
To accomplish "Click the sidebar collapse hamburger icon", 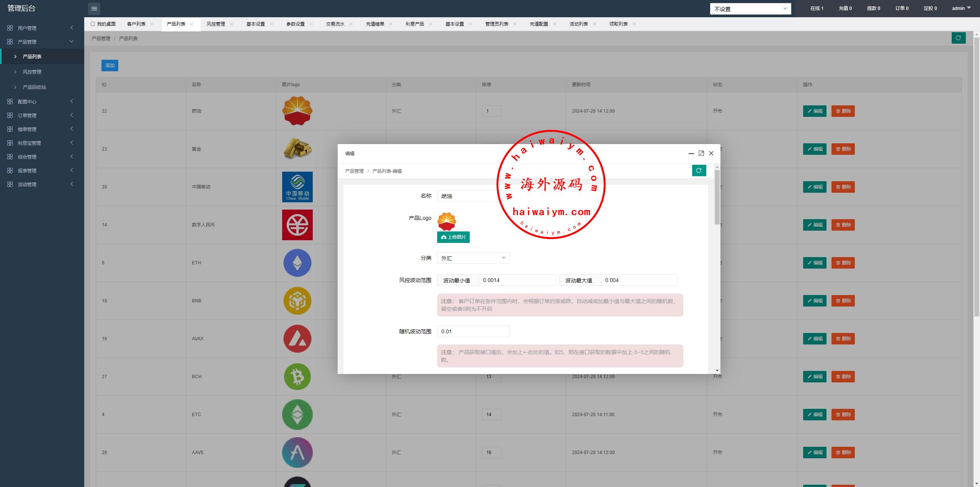I will tap(94, 8).
